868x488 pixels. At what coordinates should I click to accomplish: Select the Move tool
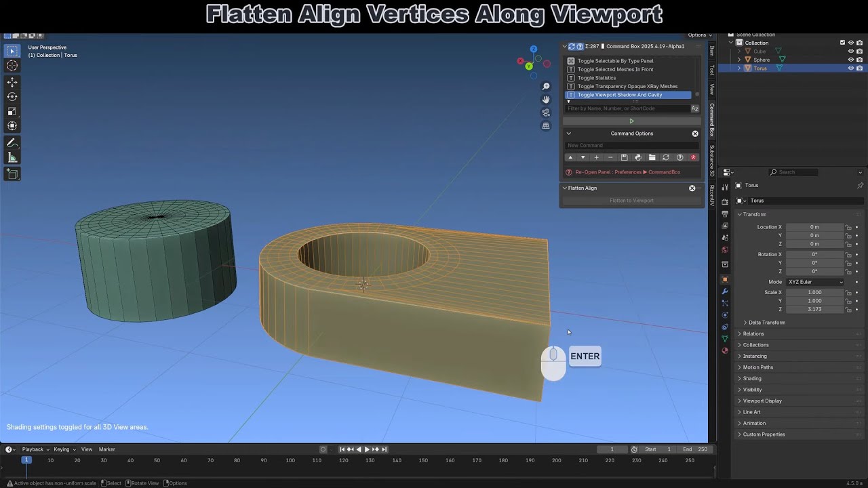click(x=12, y=82)
